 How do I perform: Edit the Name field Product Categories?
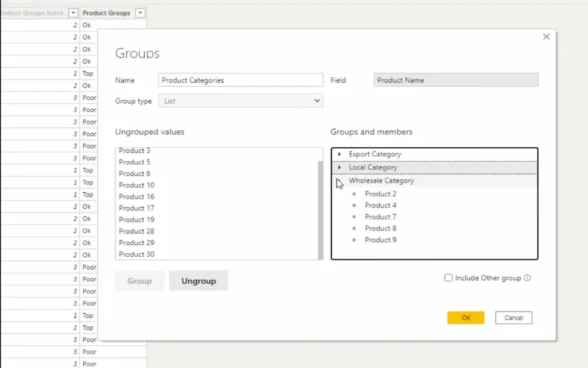click(x=240, y=80)
